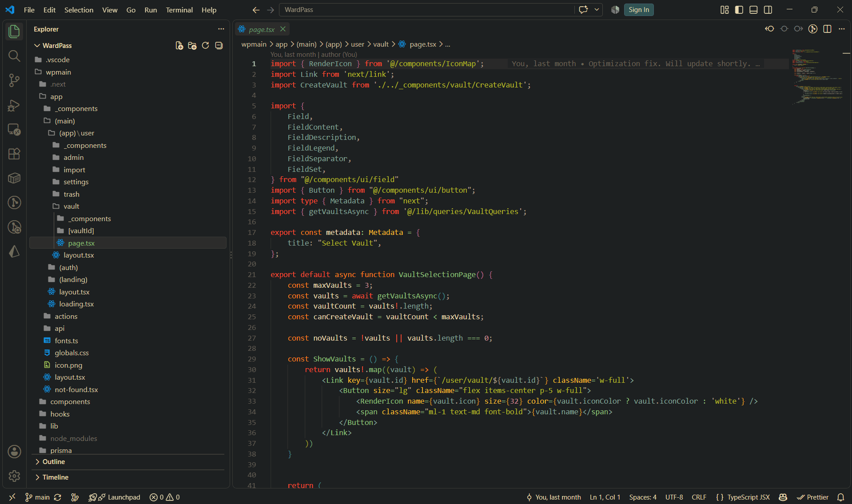The image size is (852, 504).
Task: Open icon.png file
Action: click(68, 365)
